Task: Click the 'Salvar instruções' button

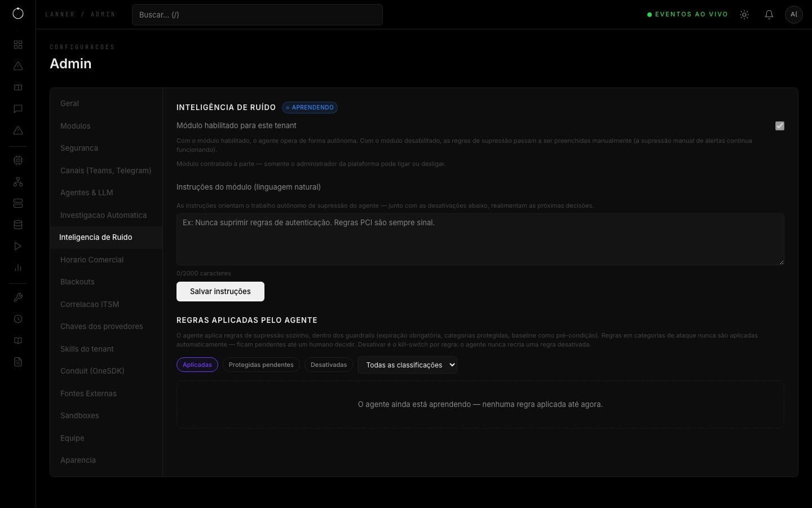Action: click(220, 291)
